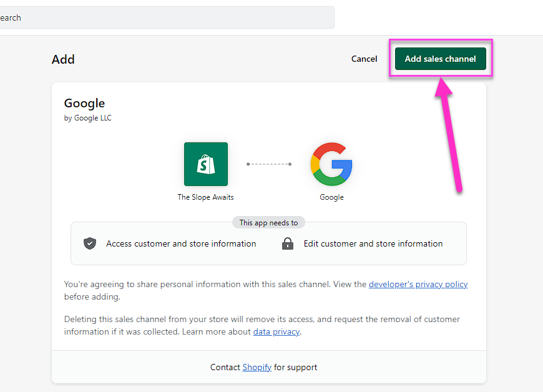Image resolution: width=543 pixels, height=392 pixels.
Task: Select the 'The Slope Awaits' store label
Action: click(206, 197)
